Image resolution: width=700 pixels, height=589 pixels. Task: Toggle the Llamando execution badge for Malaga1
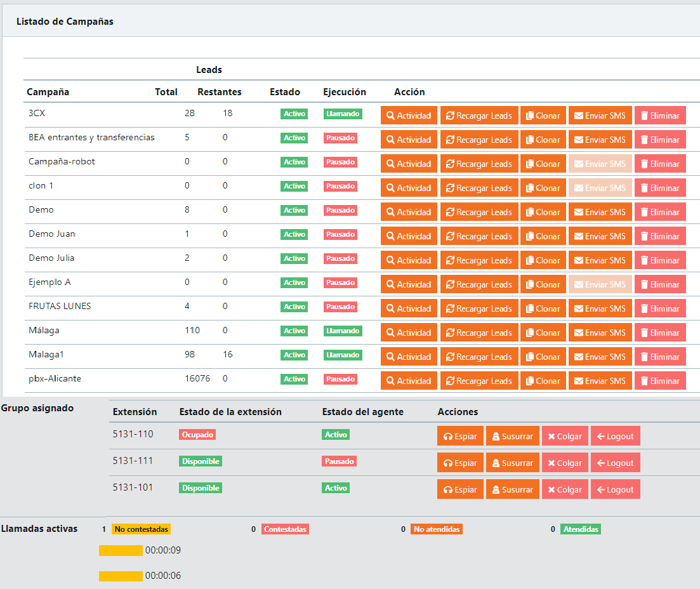point(343,355)
